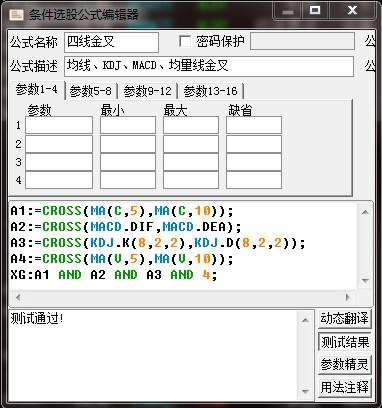382x408 pixels.
Task: Click the A1:=CROSS(MA(C,5),MA(C,10)) code line
Action: click(122, 211)
